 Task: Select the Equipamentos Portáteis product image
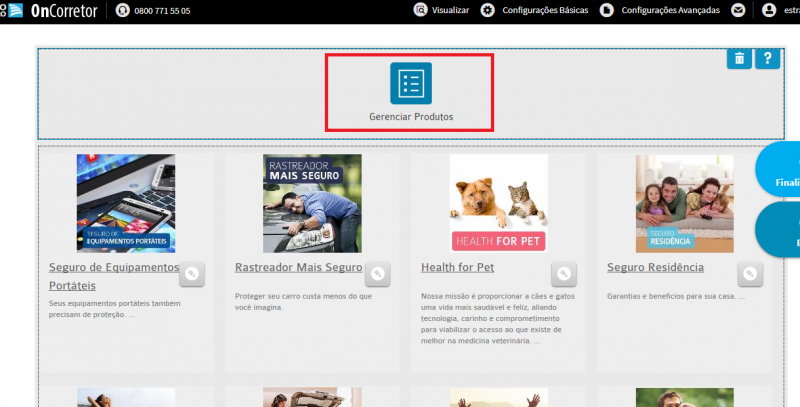(x=126, y=204)
